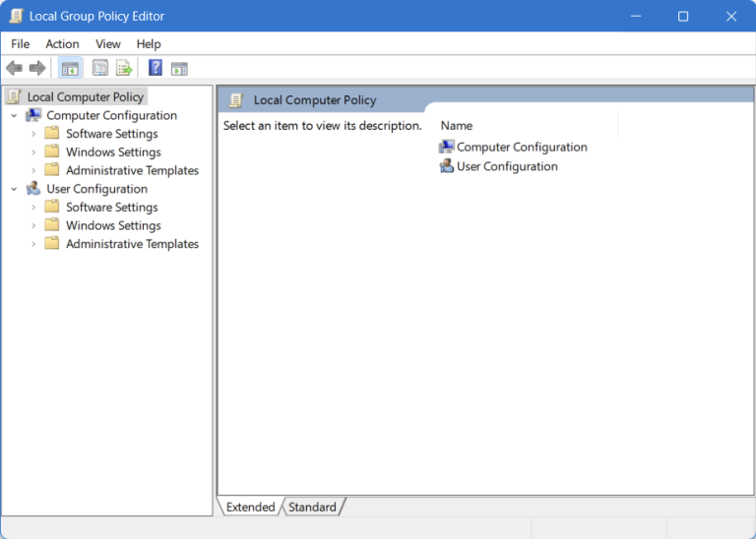Open the View menu
Image resolution: width=756 pixels, height=539 pixels.
pos(108,44)
